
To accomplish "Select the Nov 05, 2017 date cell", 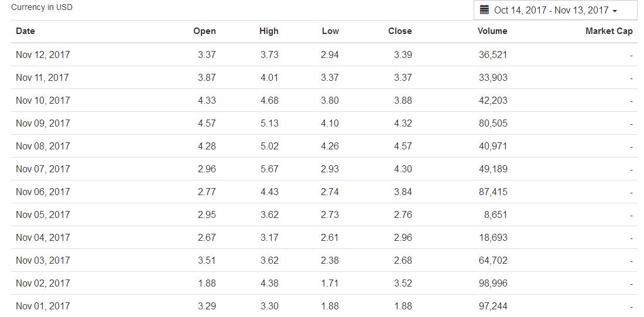I will point(43,214).
